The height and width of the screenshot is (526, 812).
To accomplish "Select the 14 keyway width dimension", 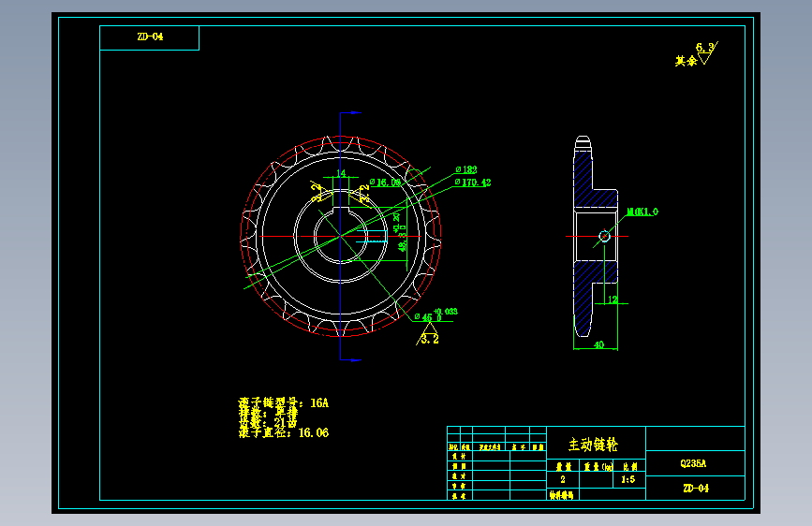I will [x=341, y=173].
